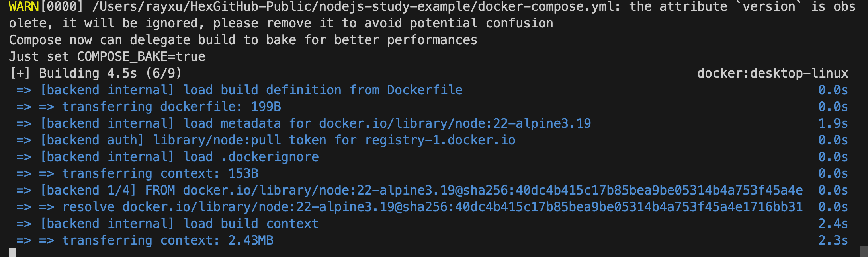This screenshot has width=868, height=257.
Task: Select "transferring dockerfile: 199B" line
Action: click(171, 107)
